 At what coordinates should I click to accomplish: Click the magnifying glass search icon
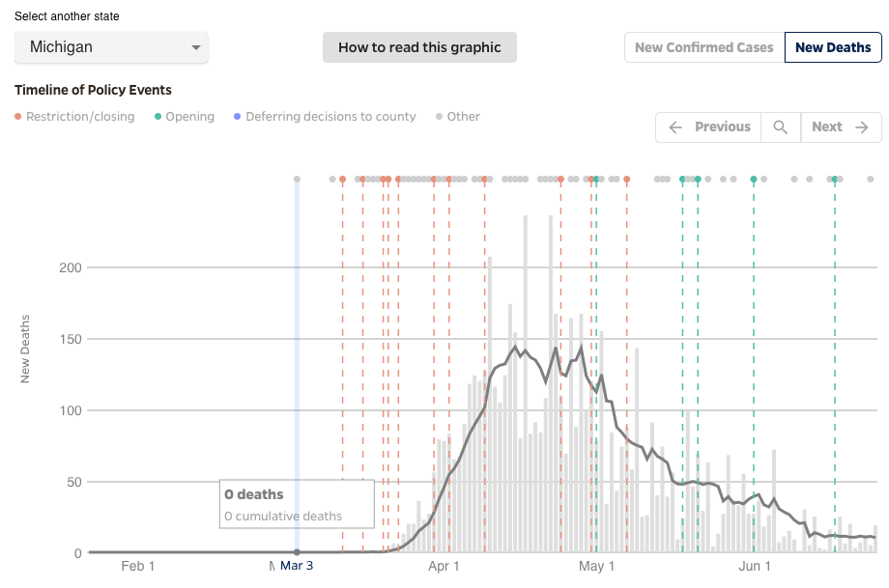coord(781,127)
